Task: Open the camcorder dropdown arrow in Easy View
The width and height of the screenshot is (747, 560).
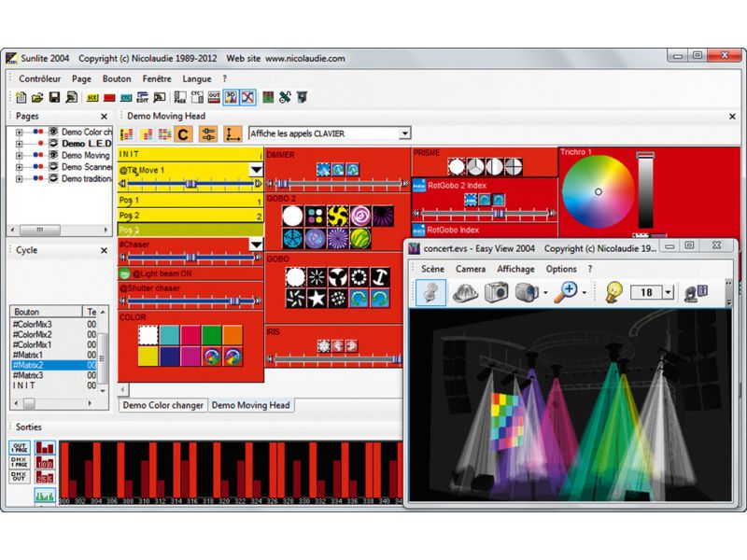Action: (545, 293)
